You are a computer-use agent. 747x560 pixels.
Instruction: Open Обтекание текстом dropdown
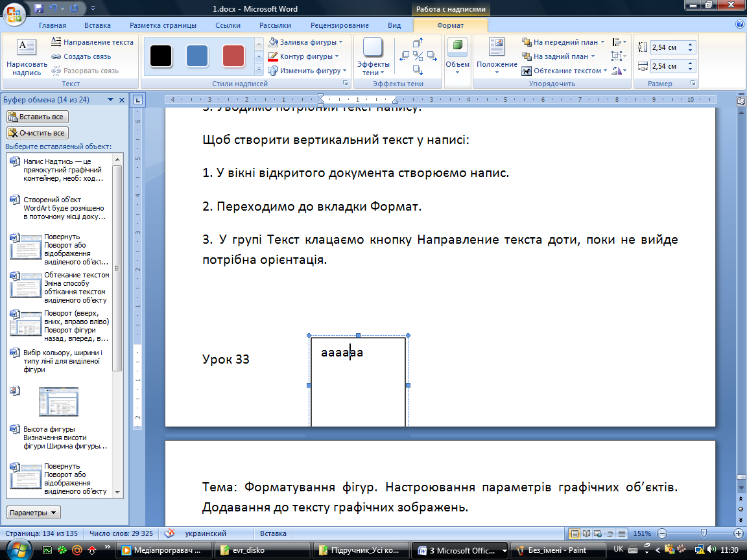564,71
